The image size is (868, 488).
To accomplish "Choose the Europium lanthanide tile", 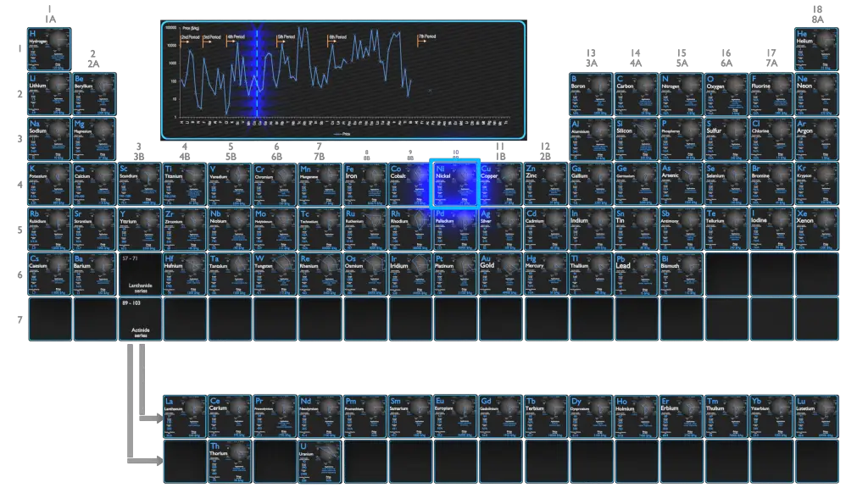I will [455, 417].
